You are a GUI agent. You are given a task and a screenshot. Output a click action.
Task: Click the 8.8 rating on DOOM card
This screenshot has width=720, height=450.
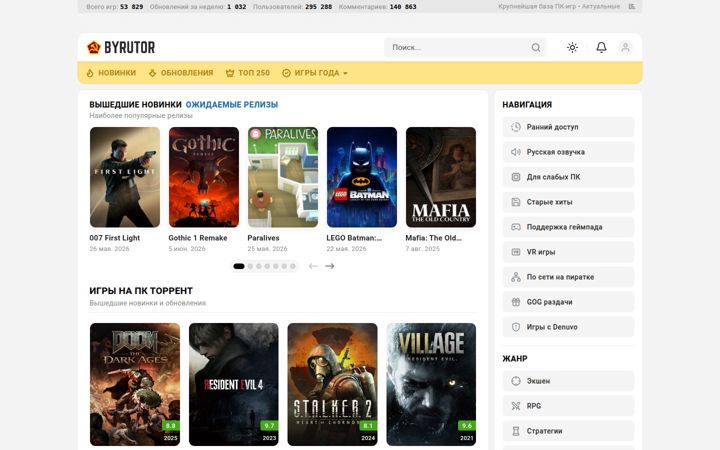tap(171, 426)
